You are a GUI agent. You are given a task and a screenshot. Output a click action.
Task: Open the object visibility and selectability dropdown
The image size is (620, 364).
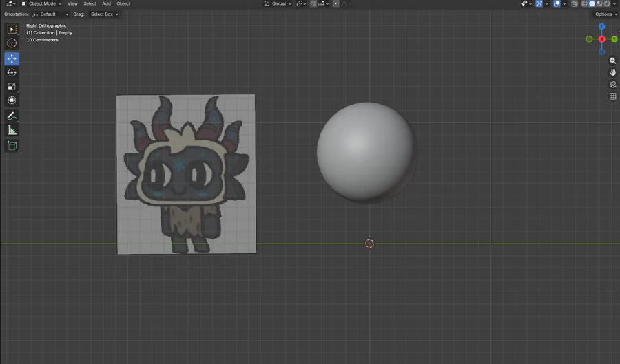[527, 3]
